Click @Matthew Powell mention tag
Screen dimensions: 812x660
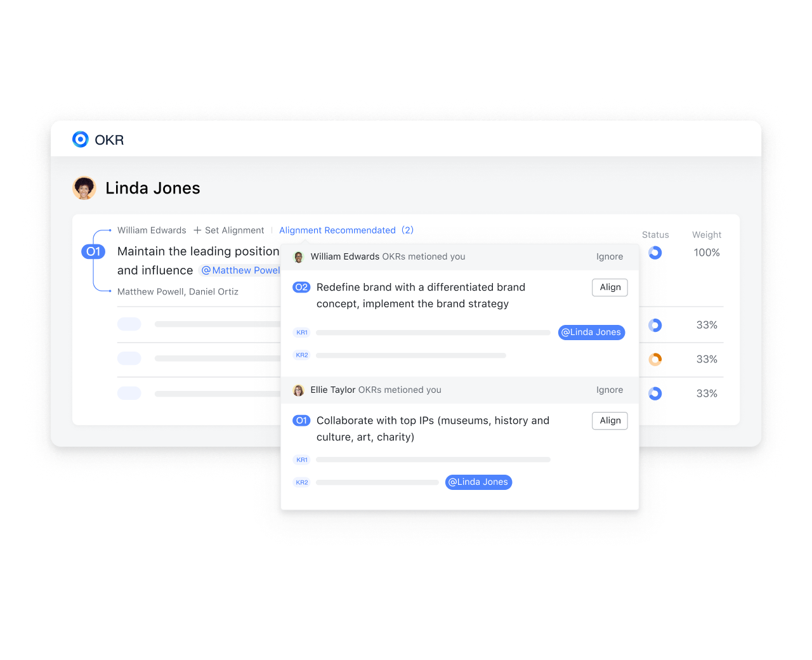[x=240, y=270]
